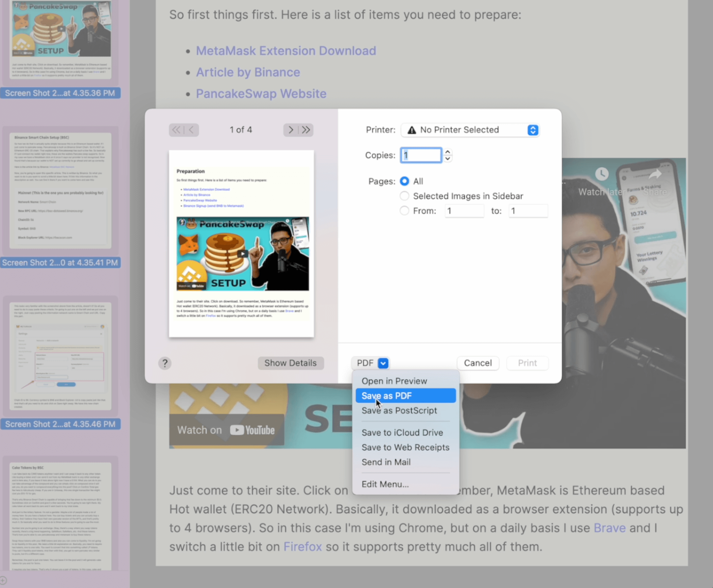The image size is (713, 588).
Task: Select the All pages radio button
Action: (x=404, y=181)
